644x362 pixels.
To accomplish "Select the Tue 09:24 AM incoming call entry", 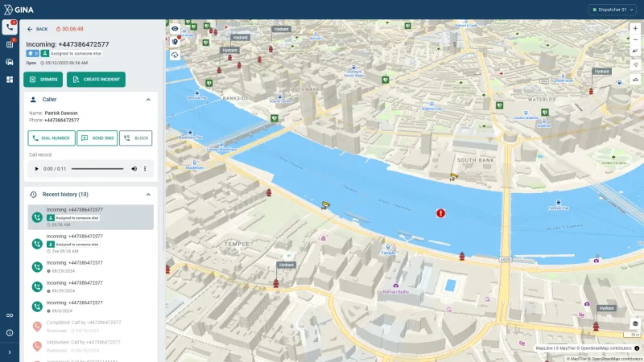I will click(x=90, y=243).
